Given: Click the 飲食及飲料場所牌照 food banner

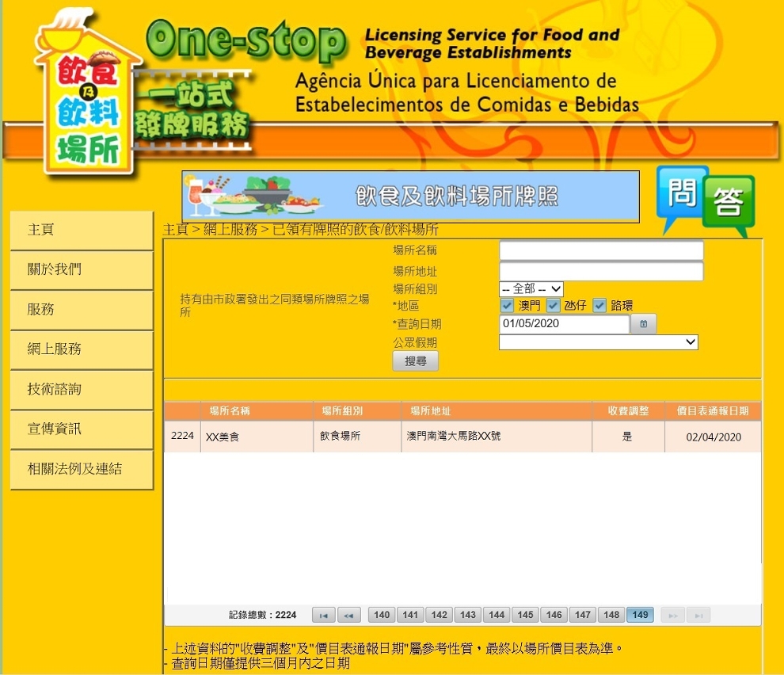Looking at the screenshot, I should pos(410,196).
